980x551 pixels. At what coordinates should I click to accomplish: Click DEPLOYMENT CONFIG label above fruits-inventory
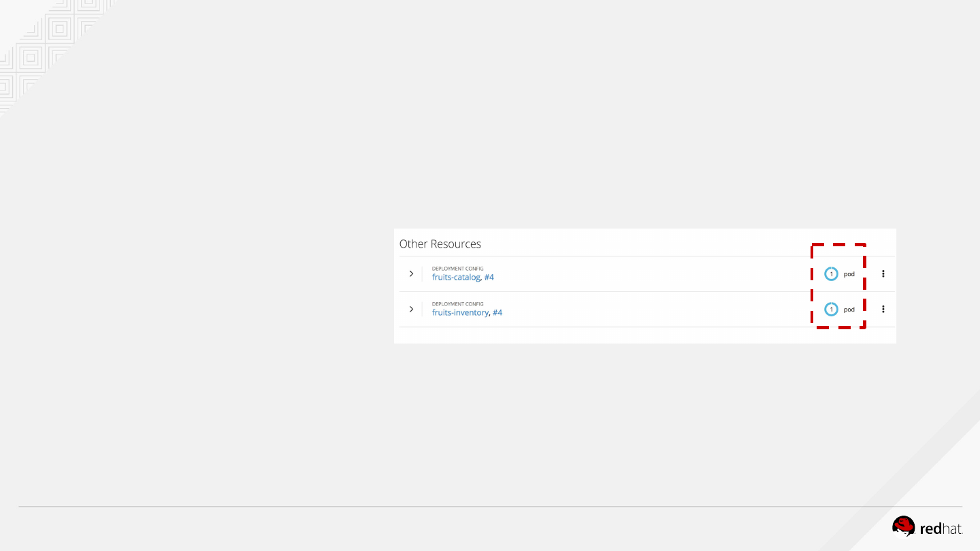pos(457,304)
